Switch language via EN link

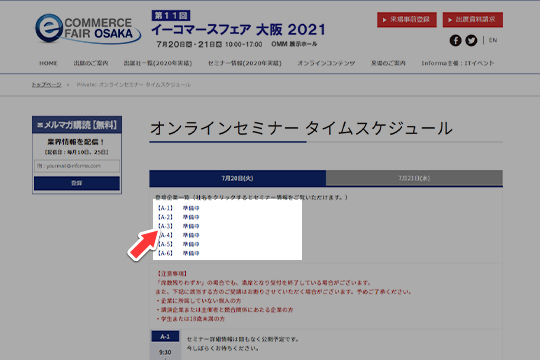tap(493, 40)
